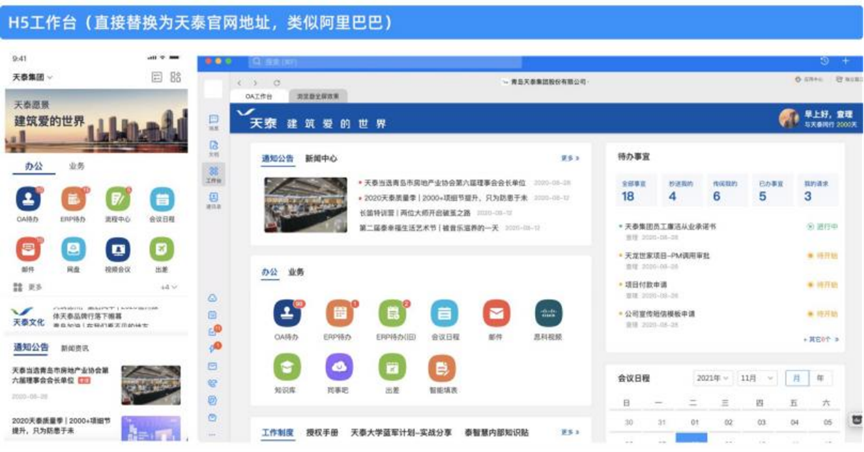Switch calendar to 年 view
The height and width of the screenshot is (452, 864).
820,378
